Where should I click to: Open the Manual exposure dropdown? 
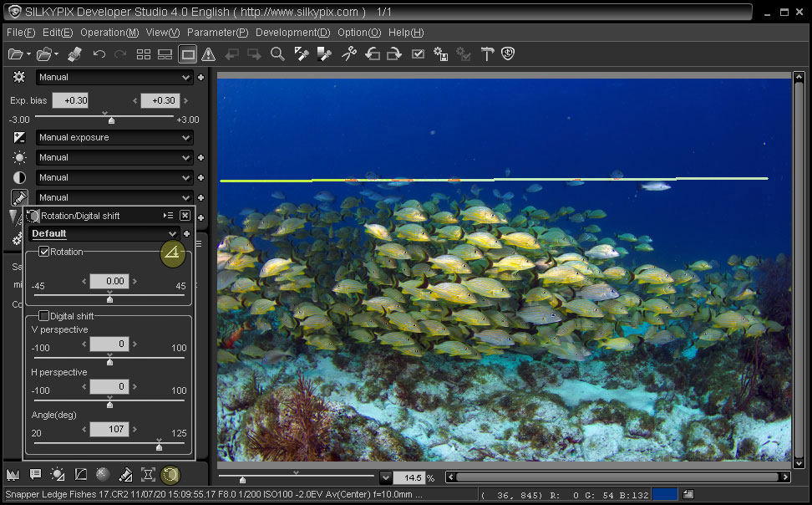click(x=114, y=137)
